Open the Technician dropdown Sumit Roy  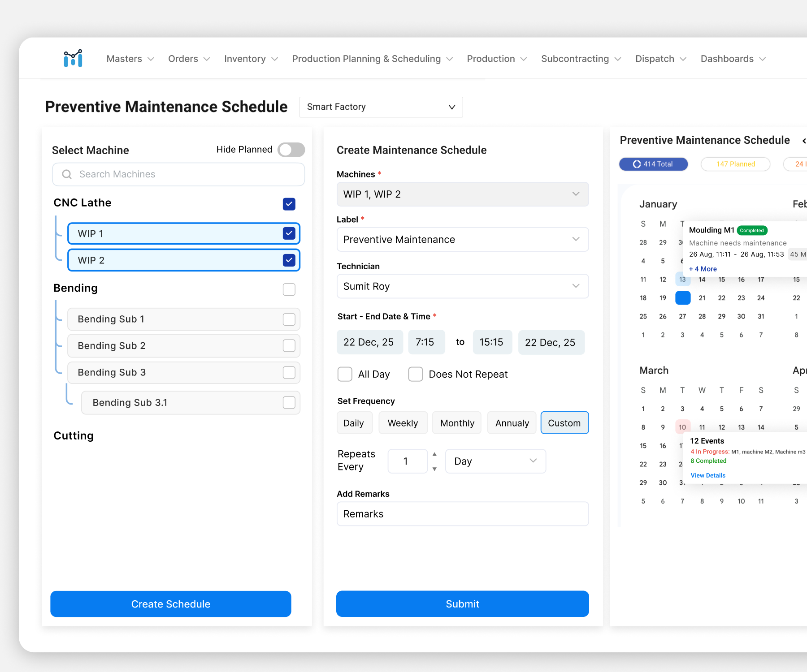(463, 286)
